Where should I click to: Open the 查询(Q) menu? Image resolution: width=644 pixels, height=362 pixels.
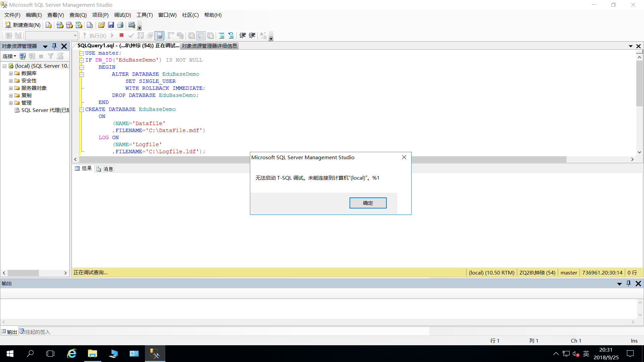pyautogui.click(x=78, y=15)
